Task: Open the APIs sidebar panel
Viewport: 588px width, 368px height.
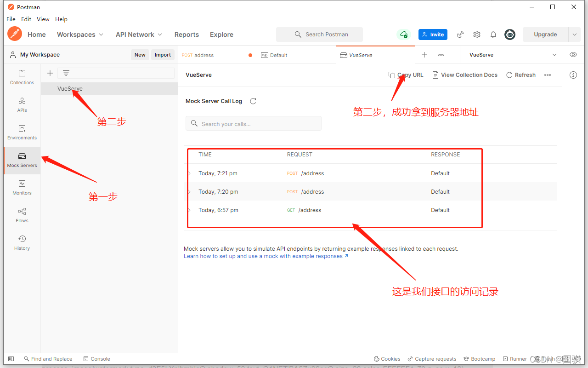Action: [x=22, y=105]
